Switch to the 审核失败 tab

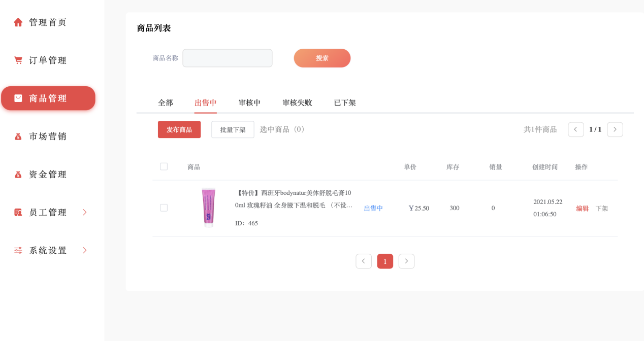tap(298, 103)
